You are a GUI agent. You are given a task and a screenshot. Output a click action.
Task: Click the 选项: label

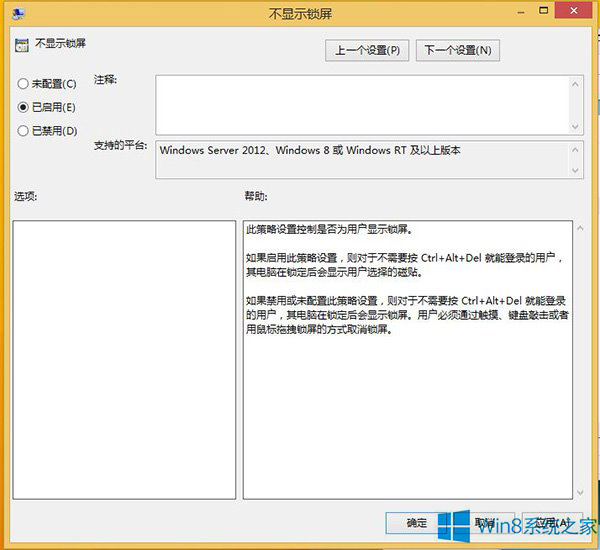(26, 196)
